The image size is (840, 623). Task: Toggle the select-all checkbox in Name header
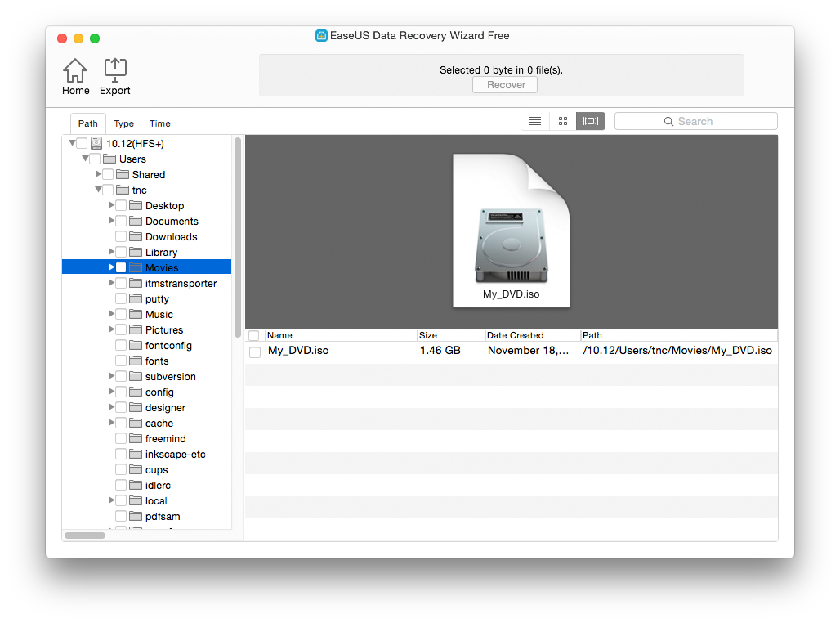click(x=254, y=336)
